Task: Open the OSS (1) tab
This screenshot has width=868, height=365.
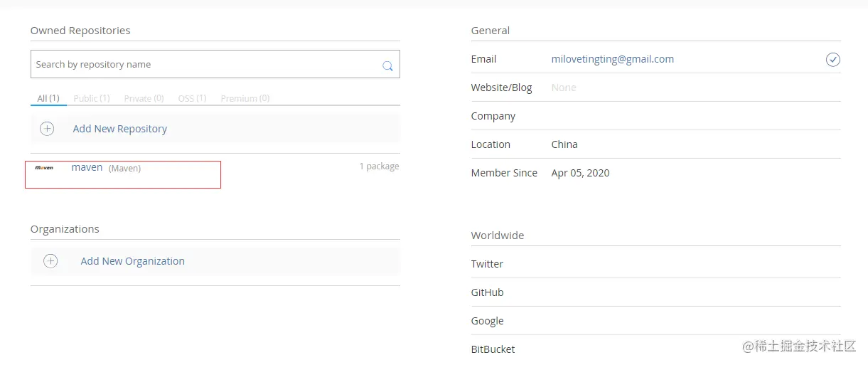Action: coord(192,98)
